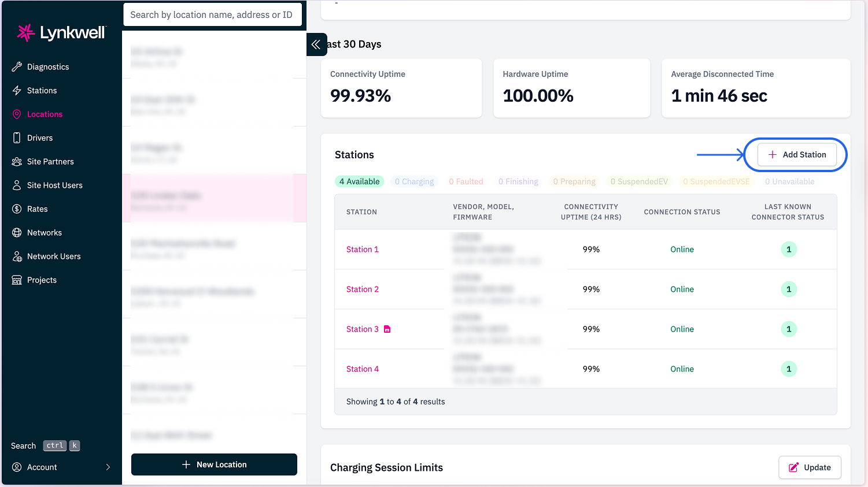Click the Locations pin icon
868x487 pixels.
[x=17, y=114]
